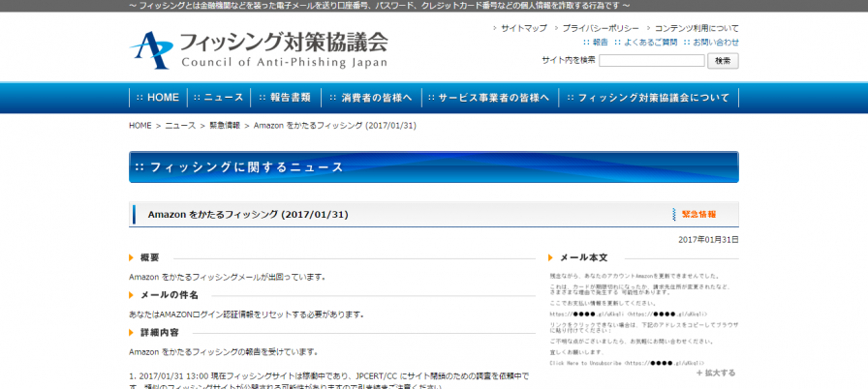Screen dimensions: 868x389
Task: Click the text Amazon をかたるフィッシングメールが出回っています
Action: click(227, 277)
